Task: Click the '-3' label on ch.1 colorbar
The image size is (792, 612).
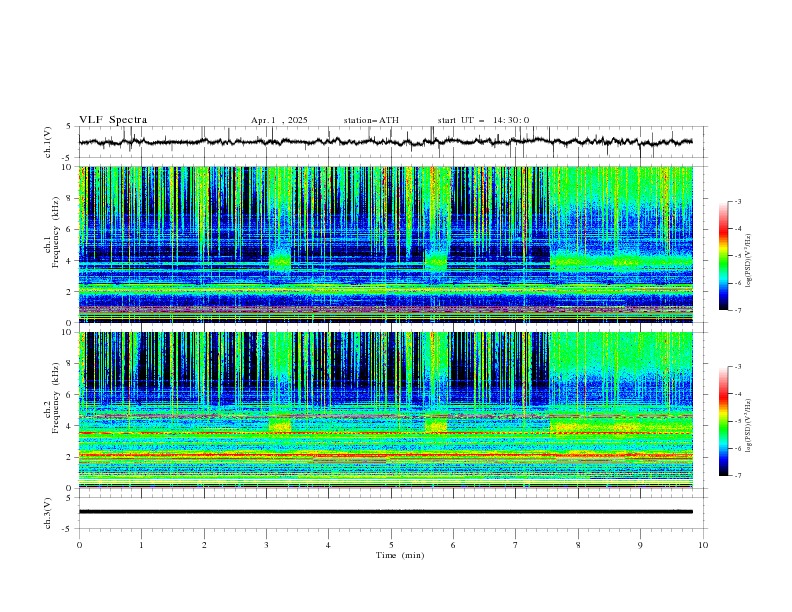Action: pyautogui.click(x=737, y=201)
